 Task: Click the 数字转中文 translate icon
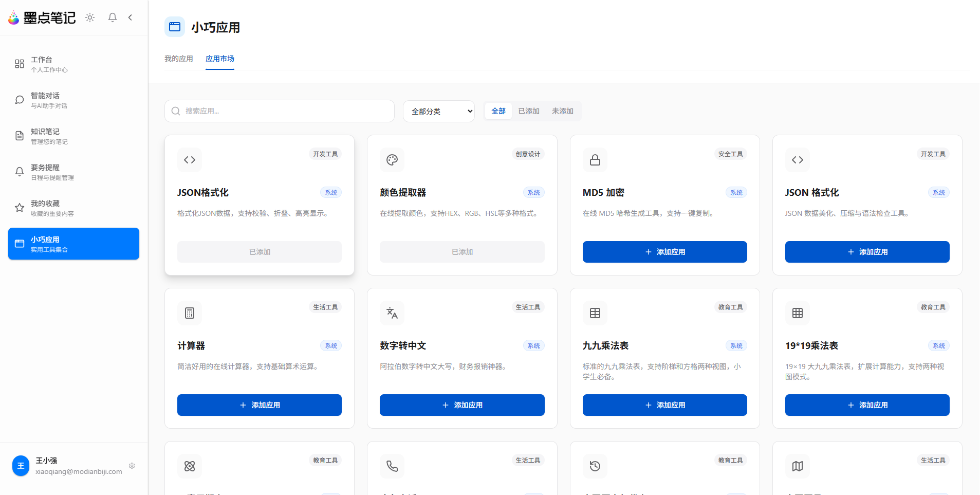392,313
